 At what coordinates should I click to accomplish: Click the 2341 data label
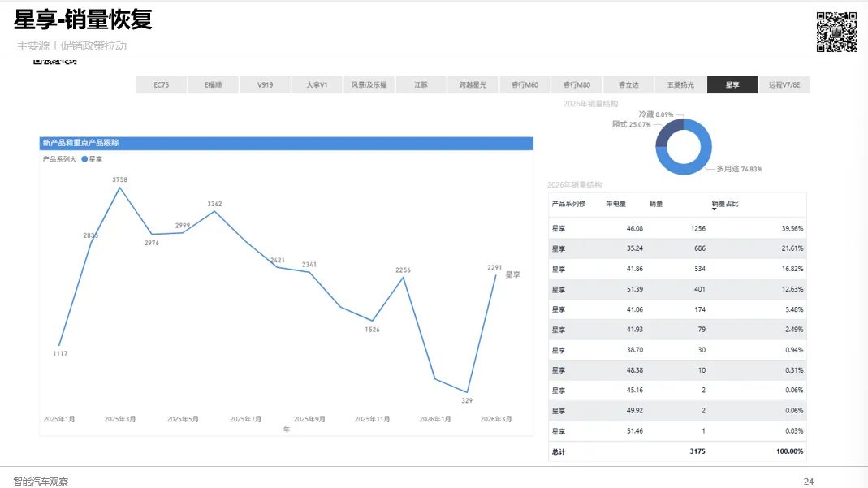(x=309, y=265)
